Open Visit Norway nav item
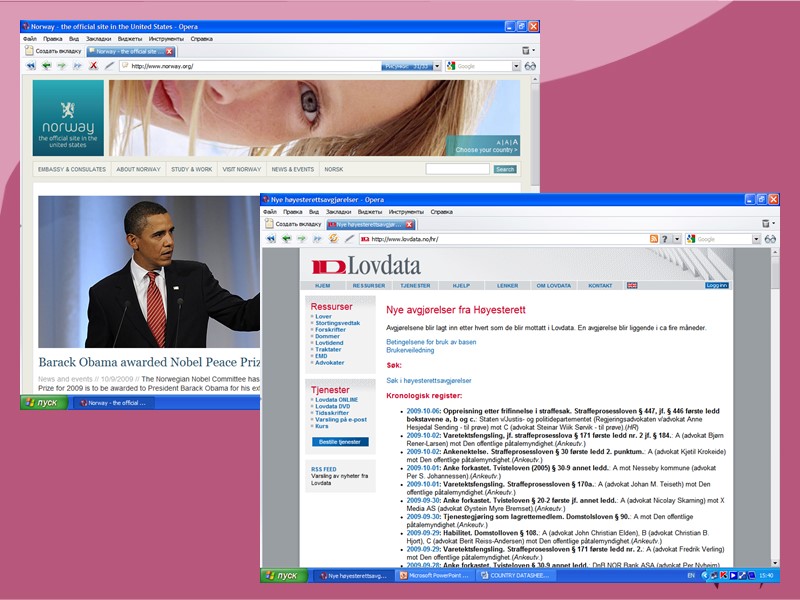 pyautogui.click(x=242, y=169)
